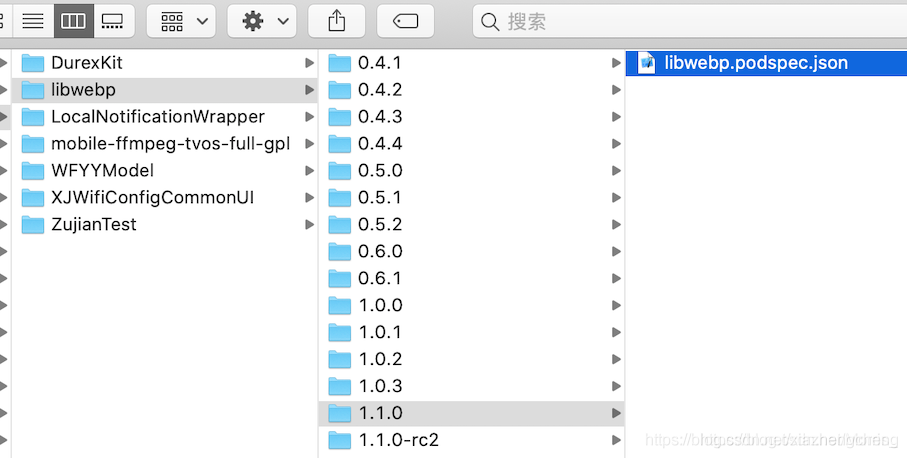907x458 pixels.
Task: Select the 1.1.0 folder icon
Action: coord(340,413)
